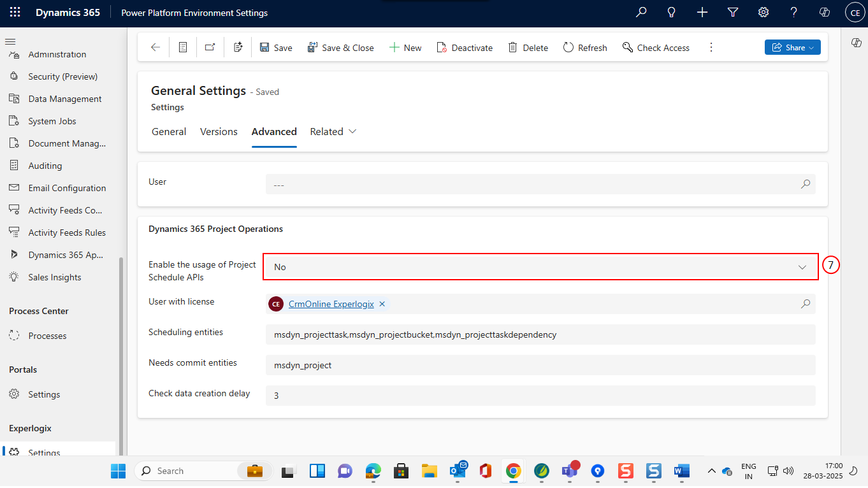Open the app launcher waffle icon
This screenshot has height=488, width=868.
click(15, 13)
